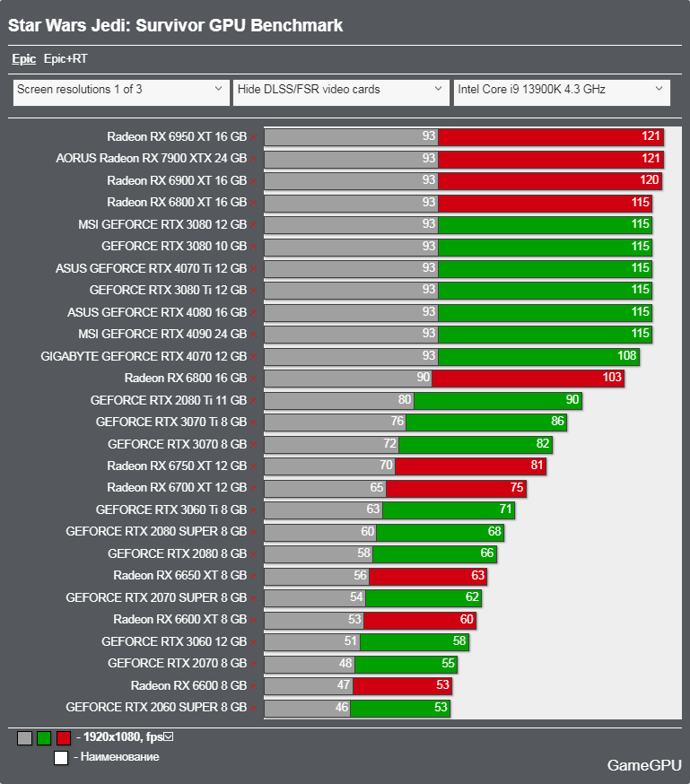Remove Radeon RX 6750 XT 12 GB via red x

click(x=254, y=467)
